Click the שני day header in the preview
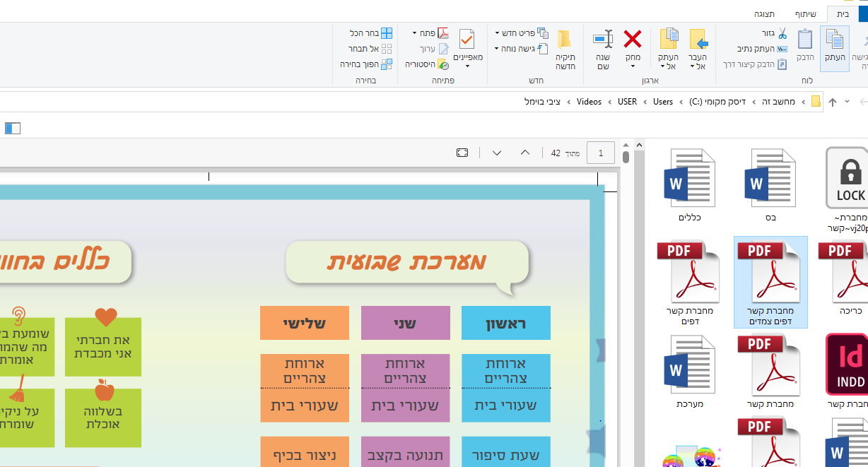This screenshot has width=868, height=467. (x=405, y=324)
